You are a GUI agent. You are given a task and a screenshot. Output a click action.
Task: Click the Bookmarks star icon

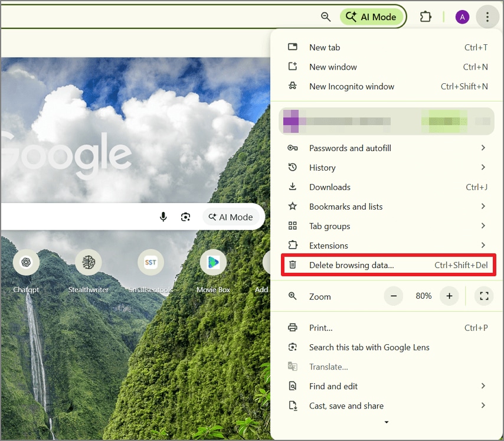(x=293, y=206)
